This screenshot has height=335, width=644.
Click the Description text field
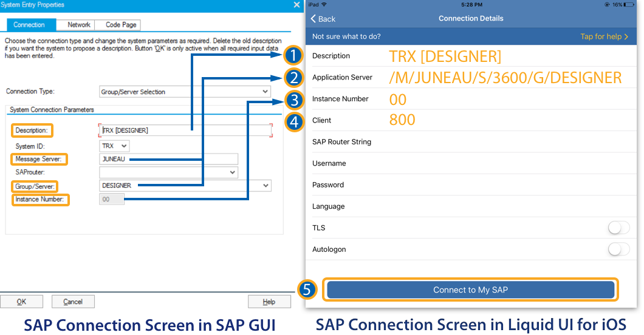[x=185, y=130]
